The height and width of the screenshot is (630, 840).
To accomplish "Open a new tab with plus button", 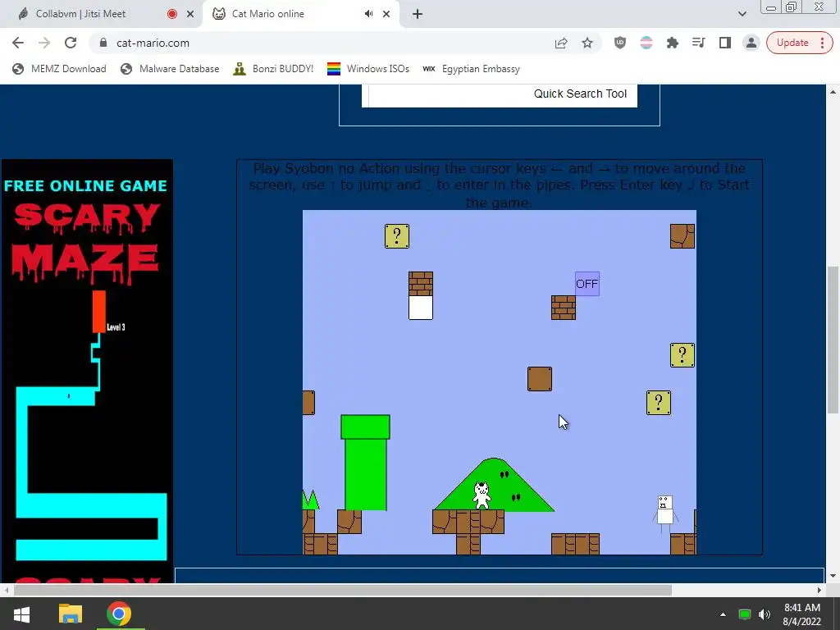I will (418, 14).
